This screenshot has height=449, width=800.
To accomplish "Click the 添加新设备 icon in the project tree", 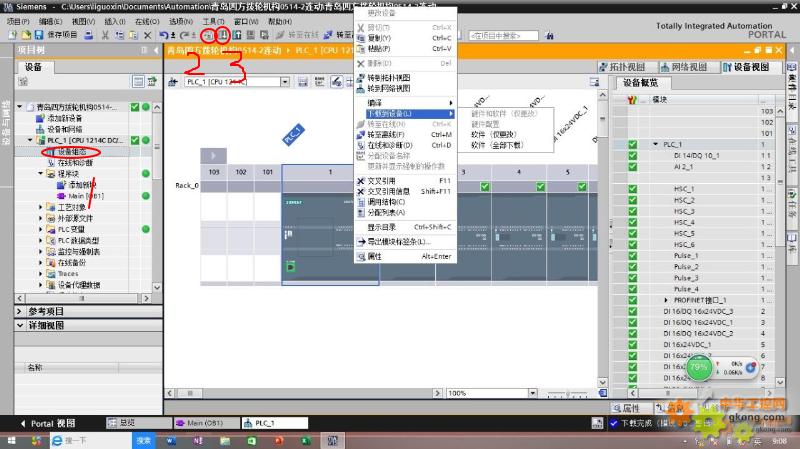I will point(40,118).
